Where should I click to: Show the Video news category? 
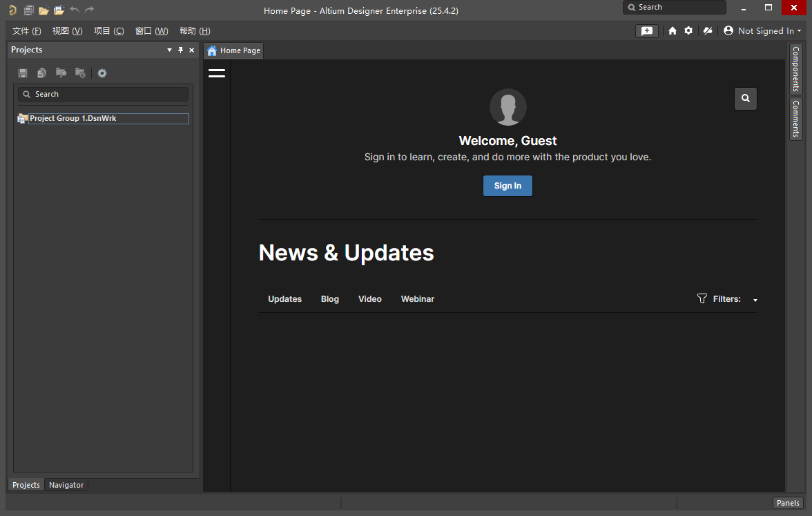(x=370, y=299)
